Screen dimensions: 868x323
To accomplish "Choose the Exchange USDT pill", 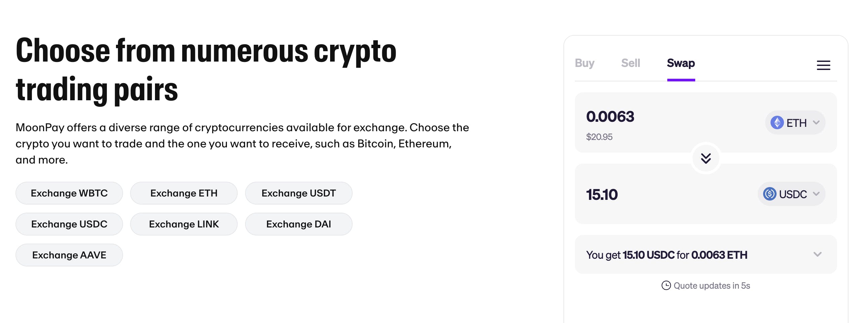I will pyautogui.click(x=299, y=193).
